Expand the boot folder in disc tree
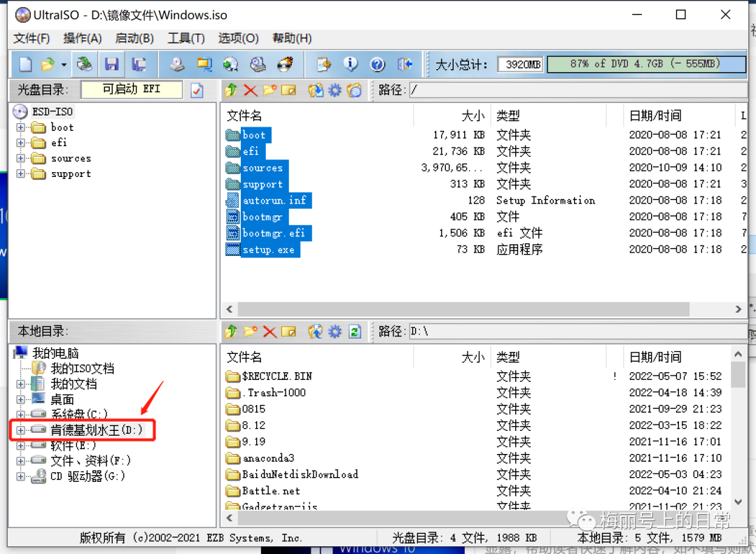Image resolution: width=756 pixels, height=554 pixels. [x=21, y=128]
